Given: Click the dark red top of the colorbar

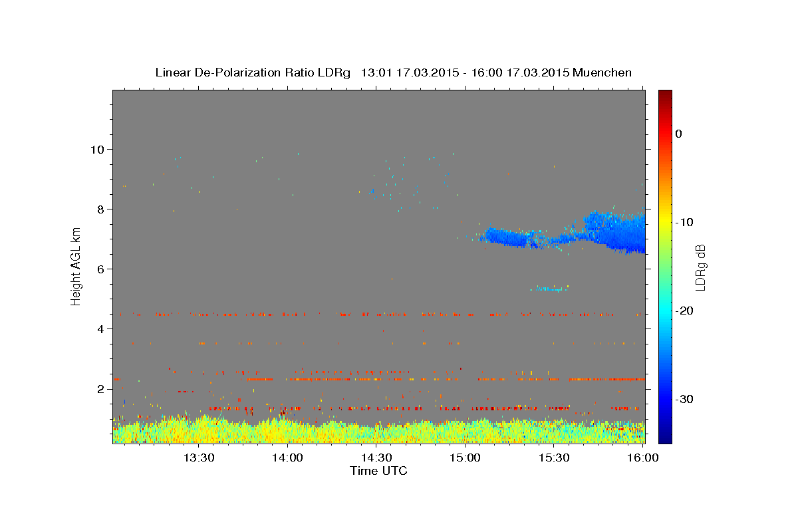Looking at the screenshot, I should [x=665, y=95].
